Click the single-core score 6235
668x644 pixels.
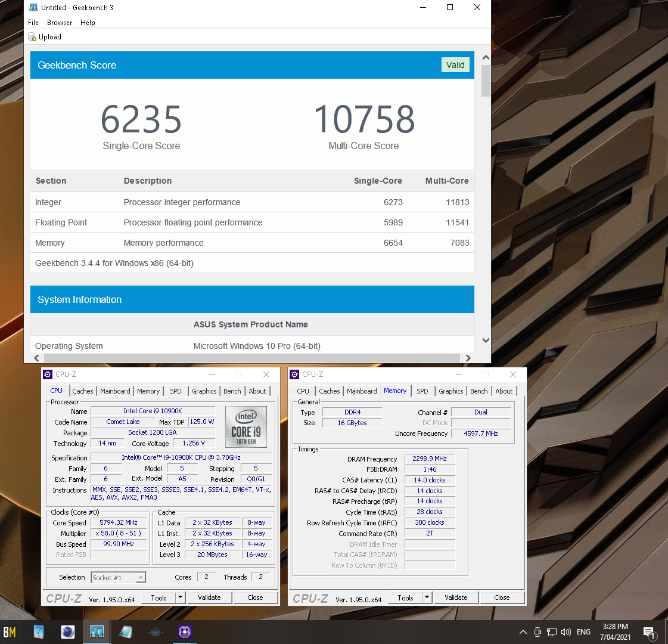[x=141, y=119]
